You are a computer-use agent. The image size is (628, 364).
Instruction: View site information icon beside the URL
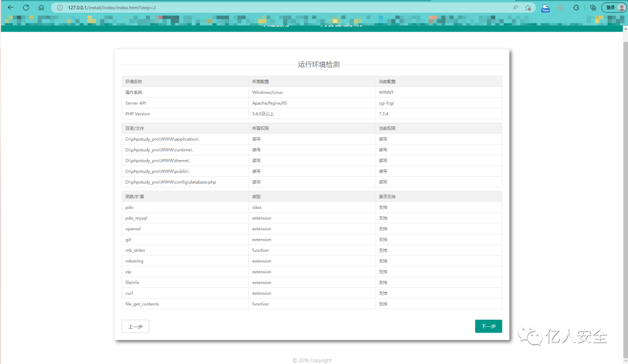click(x=60, y=8)
